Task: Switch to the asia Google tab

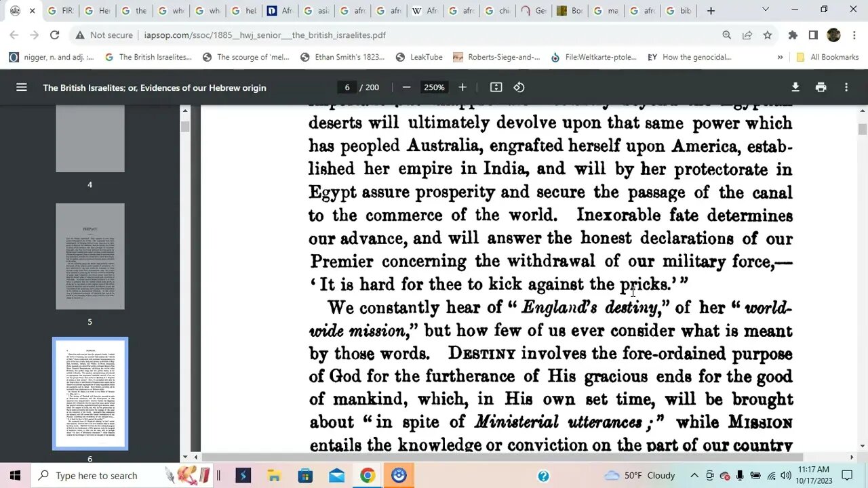Action: point(316,11)
